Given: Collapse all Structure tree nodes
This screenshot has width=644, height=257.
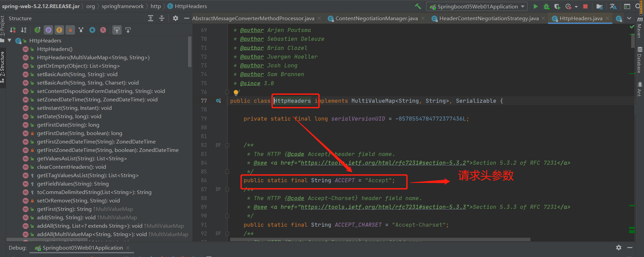Looking at the screenshot, I should tap(162, 18).
